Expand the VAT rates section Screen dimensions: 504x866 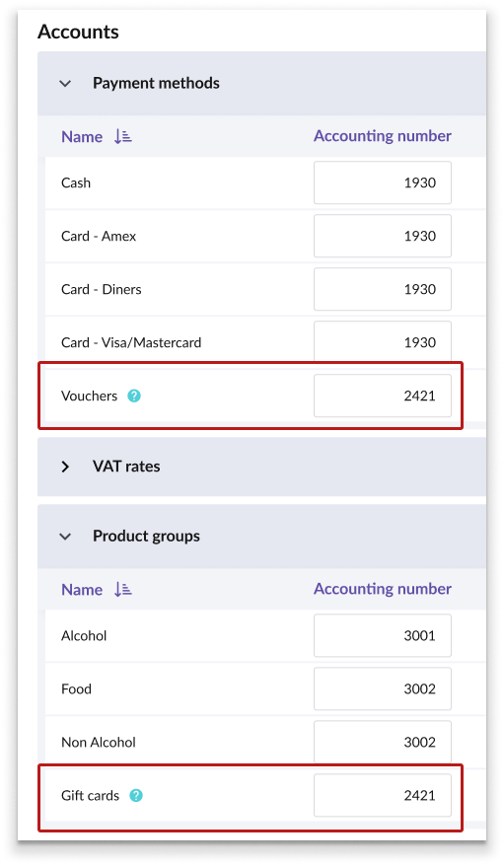pyautogui.click(x=65, y=467)
